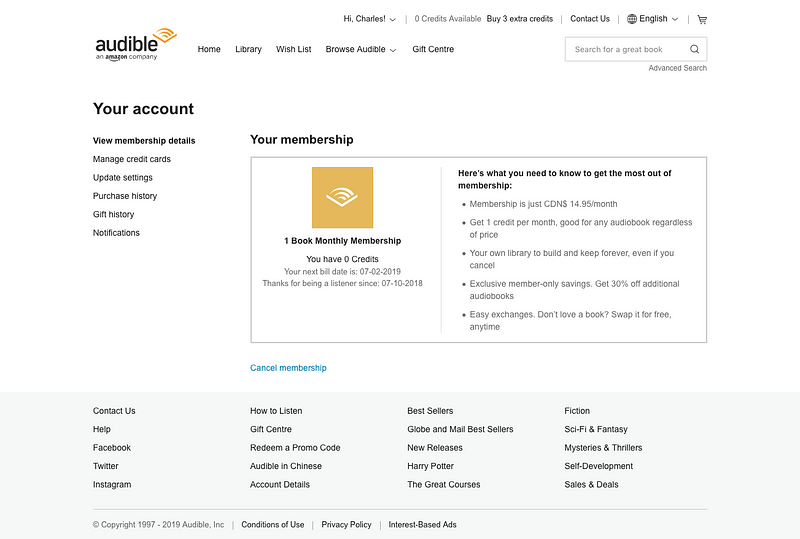Screen dimensions: 800x539
Task: Select Manage credit cards in sidebar
Action: pos(131,159)
